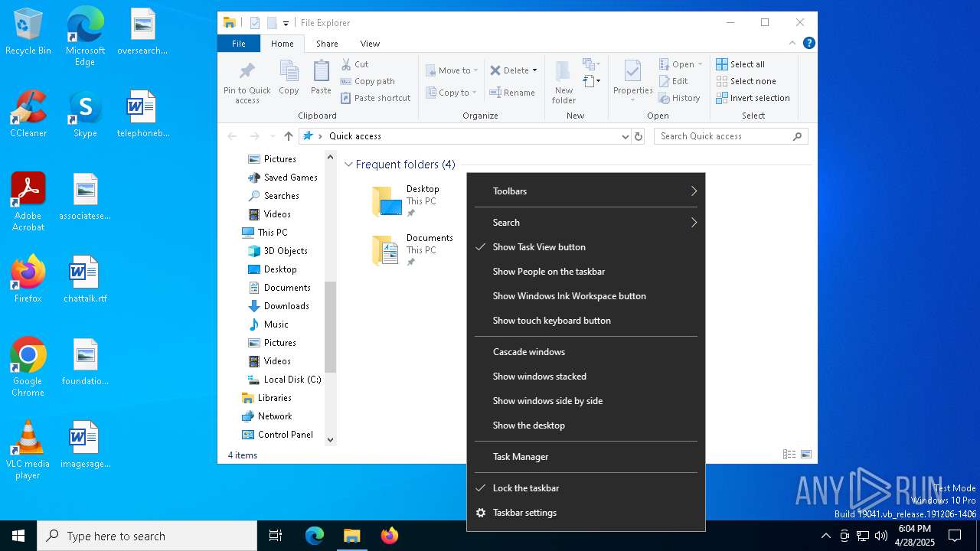Open Firefox from the taskbar
This screenshot has width=980, height=551.
coord(389,536)
